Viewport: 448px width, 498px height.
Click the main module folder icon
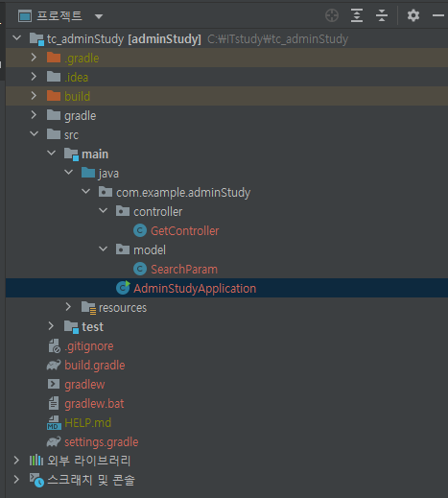[71, 154]
